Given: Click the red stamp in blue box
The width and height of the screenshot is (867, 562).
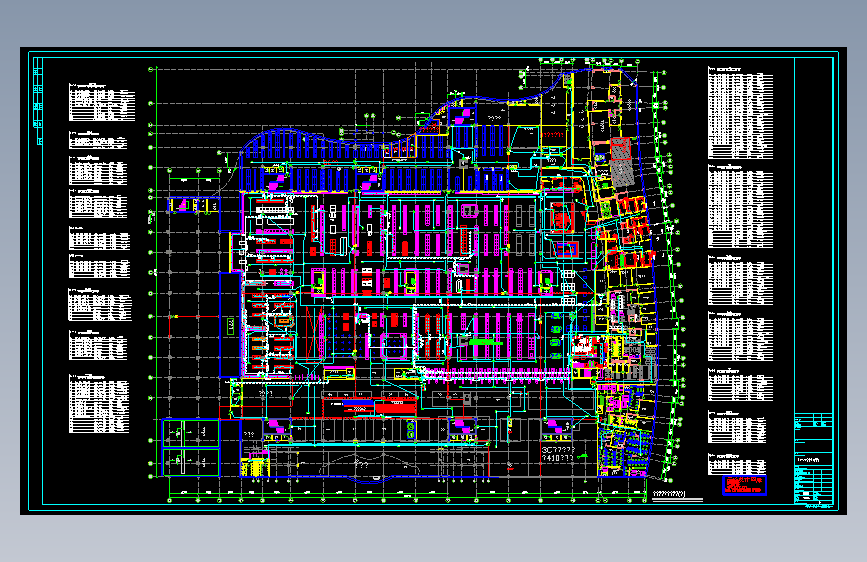Looking at the screenshot, I should (x=744, y=485).
